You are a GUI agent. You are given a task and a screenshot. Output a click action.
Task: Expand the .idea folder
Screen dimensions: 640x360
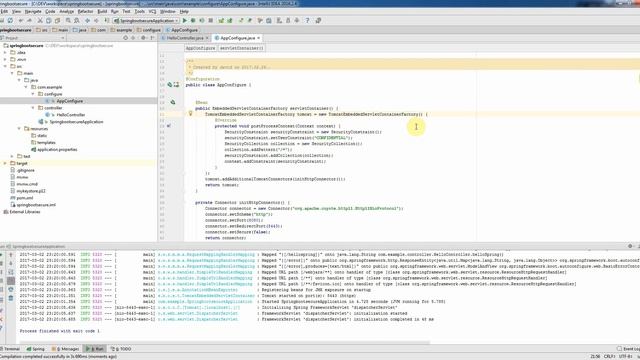click(5, 53)
